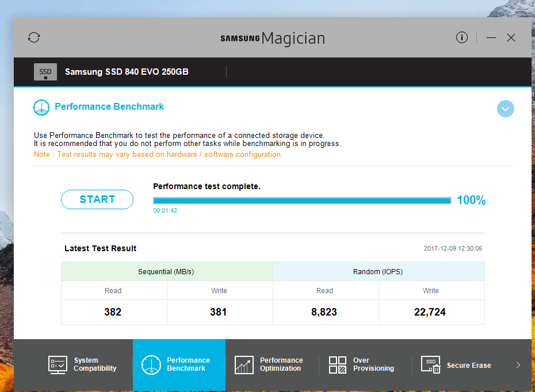
Task: Open the information icon
Action: [x=462, y=37]
